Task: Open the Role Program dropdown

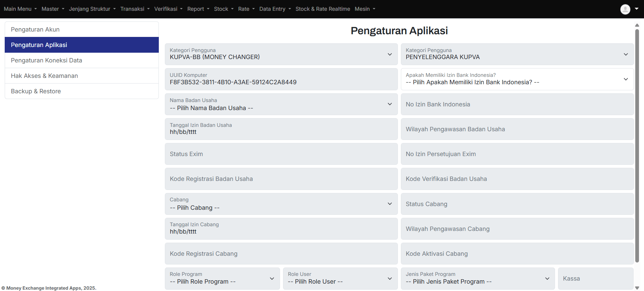Action: tap(222, 279)
